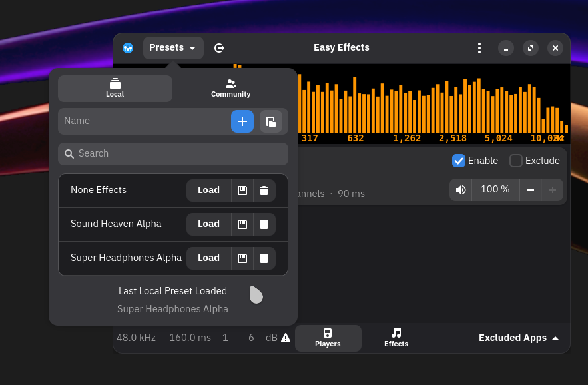
Task: Click the Sound Heaven Alpha preset name
Action: pyautogui.click(x=116, y=224)
